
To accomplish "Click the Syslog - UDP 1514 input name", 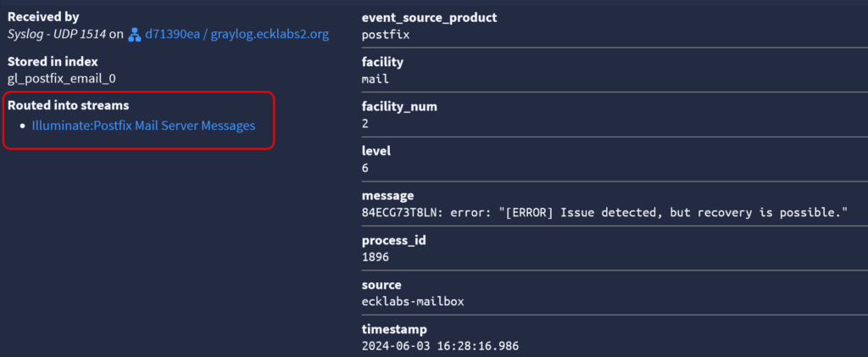I will click(x=56, y=35).
